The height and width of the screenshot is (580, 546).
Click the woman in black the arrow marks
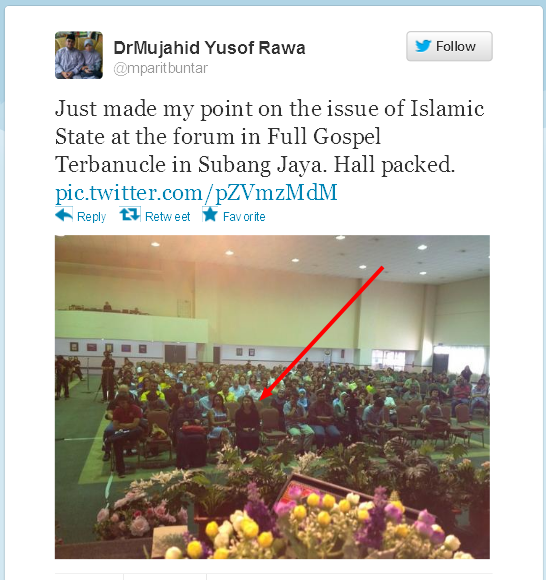[247, 423]
